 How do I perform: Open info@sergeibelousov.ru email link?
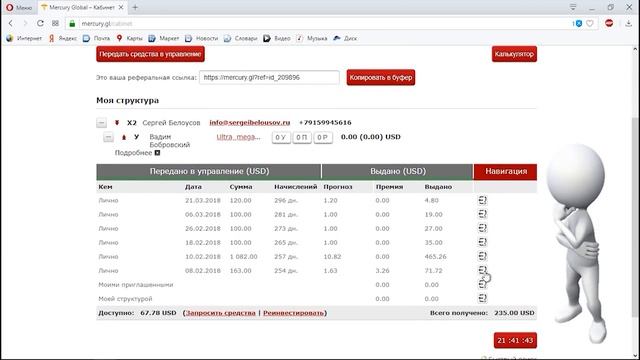pos(249,122)
